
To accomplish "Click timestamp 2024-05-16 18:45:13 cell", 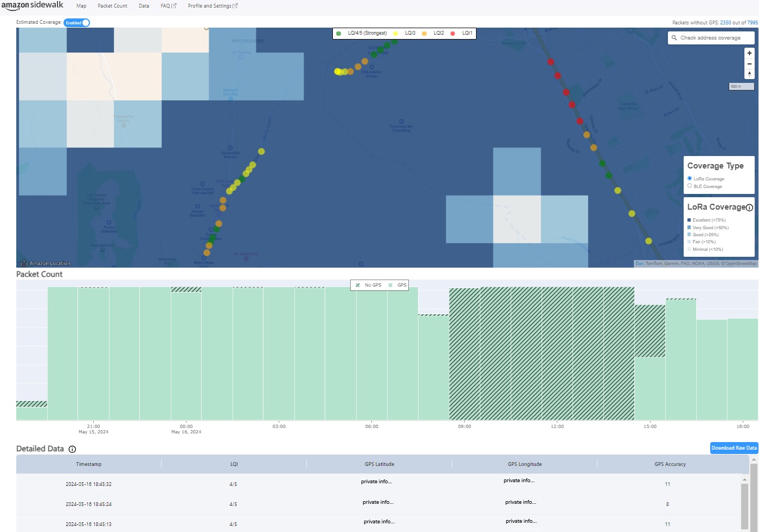I will pyautogui.click(x=89, y=524).
